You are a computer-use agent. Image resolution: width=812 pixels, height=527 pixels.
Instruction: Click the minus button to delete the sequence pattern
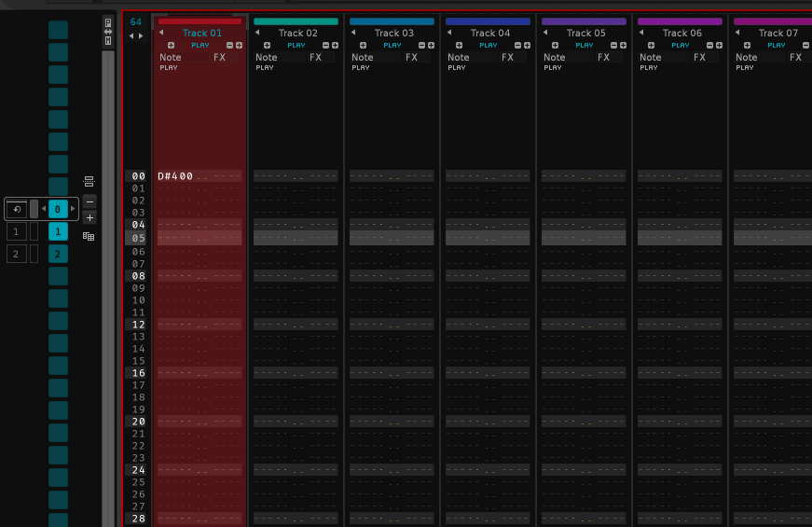(89, 201)
